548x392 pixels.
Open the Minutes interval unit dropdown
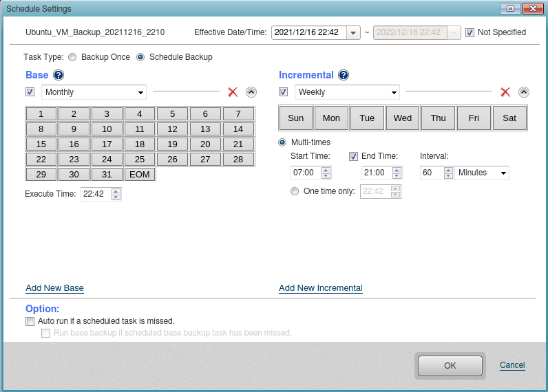[503, 173]
